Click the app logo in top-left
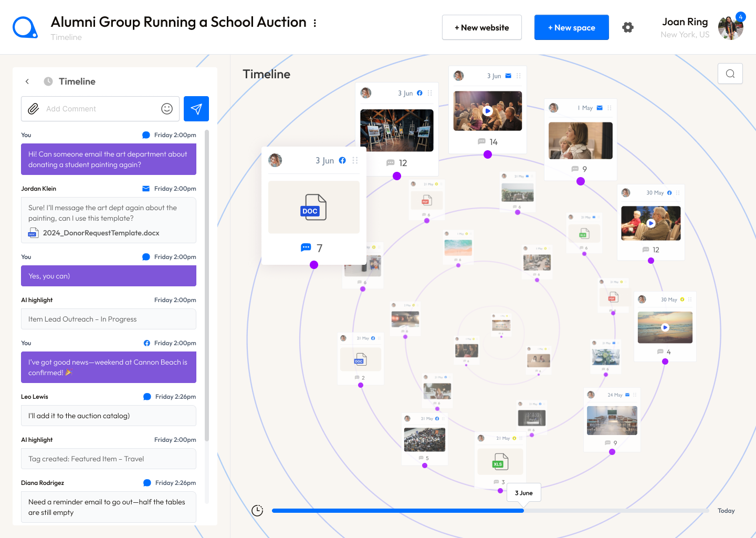Viewport: 756px width, 538px height. click(25, 27)
